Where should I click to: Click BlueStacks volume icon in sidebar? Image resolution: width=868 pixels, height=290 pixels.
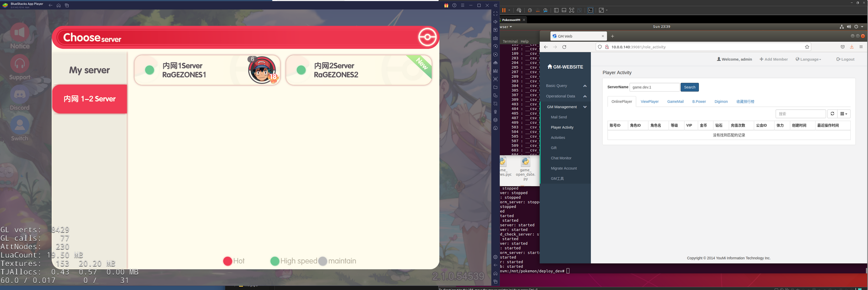[495, 22]
